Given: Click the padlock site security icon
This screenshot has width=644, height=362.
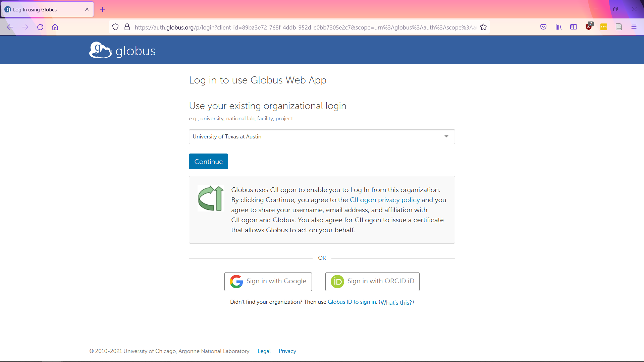Looking at the screenshot, I should (127, 27).
